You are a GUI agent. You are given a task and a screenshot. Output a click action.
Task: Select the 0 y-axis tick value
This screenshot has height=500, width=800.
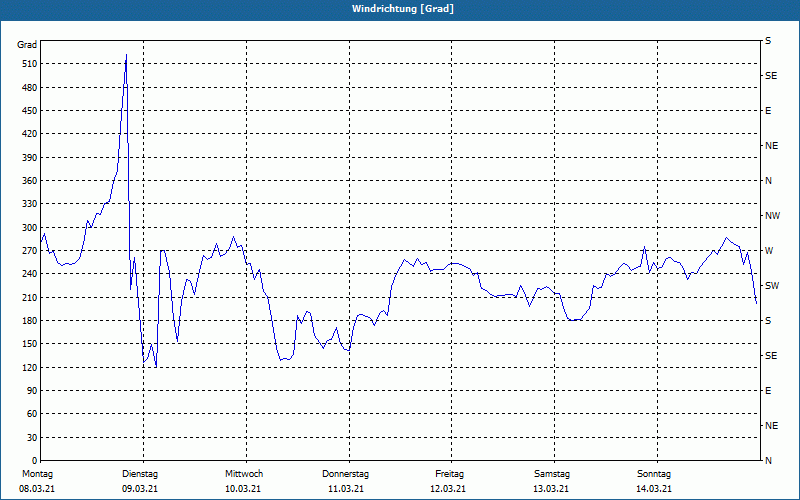35,461
